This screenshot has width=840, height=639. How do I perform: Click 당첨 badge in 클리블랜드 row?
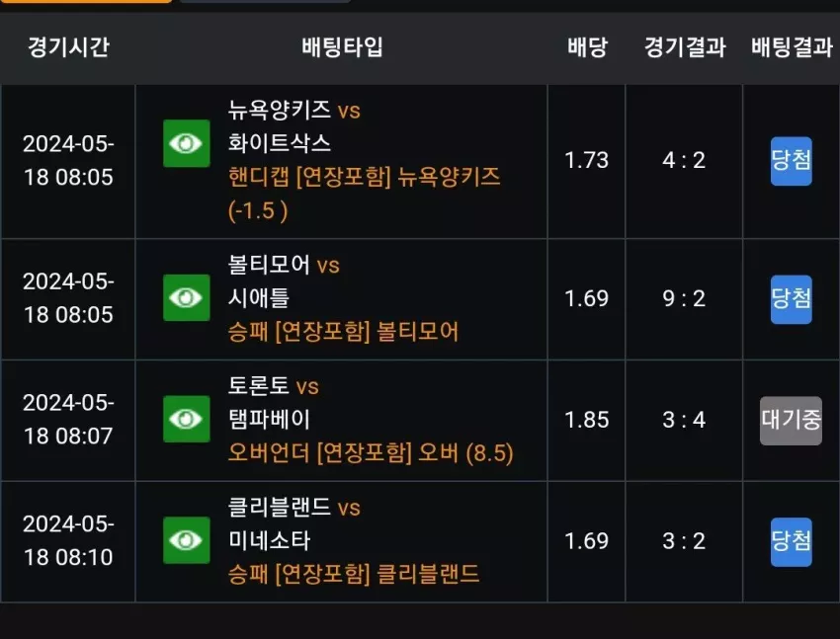coord(792,542)
